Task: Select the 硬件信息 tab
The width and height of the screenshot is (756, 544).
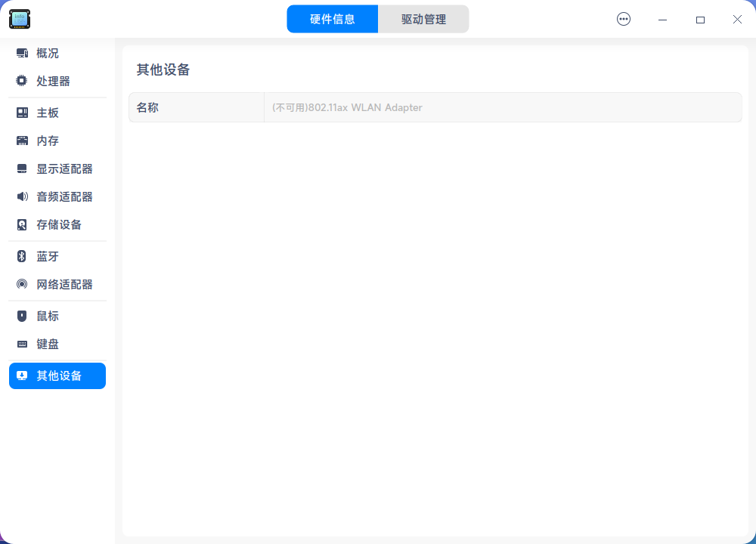Action: [333, 19]
